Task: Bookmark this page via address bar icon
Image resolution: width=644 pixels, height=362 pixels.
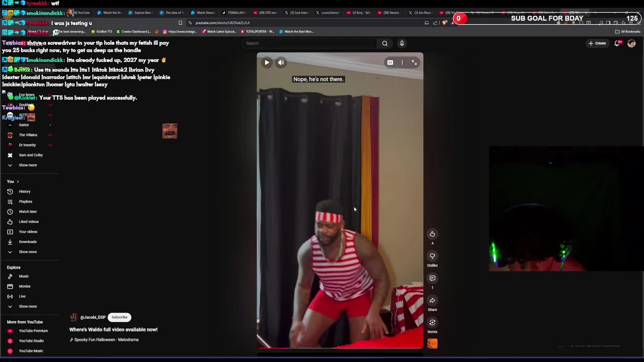Action: [180, 23]
